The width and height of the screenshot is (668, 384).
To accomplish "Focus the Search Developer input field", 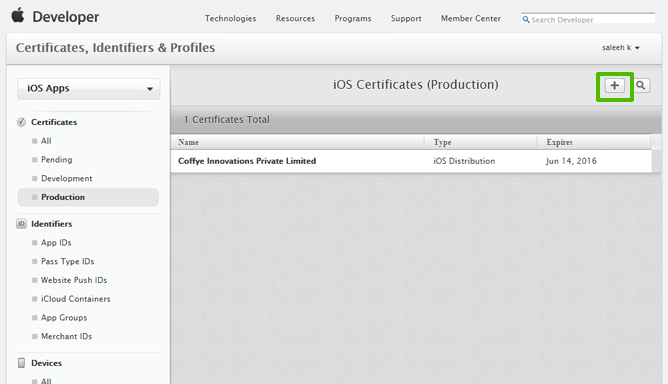I will pyautogui.click(x=588, y=19).
